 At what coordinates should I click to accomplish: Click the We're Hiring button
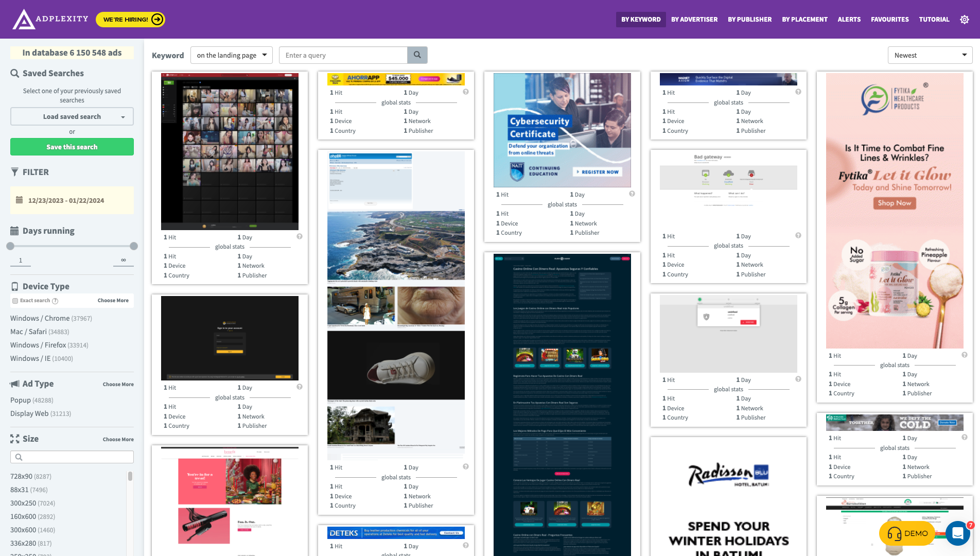point(130,20)
